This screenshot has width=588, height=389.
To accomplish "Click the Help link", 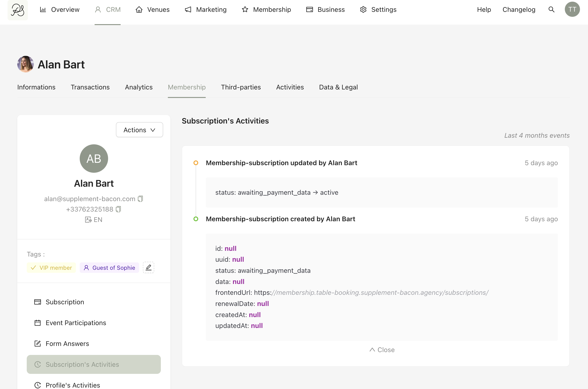I will [484, 9].
